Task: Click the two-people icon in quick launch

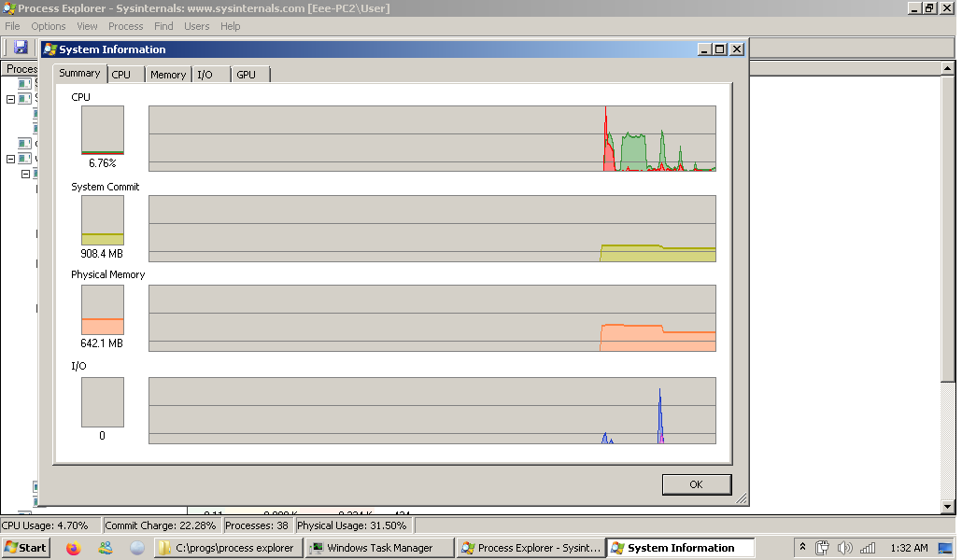Action: pyautogui.click(x=106, y=548)
